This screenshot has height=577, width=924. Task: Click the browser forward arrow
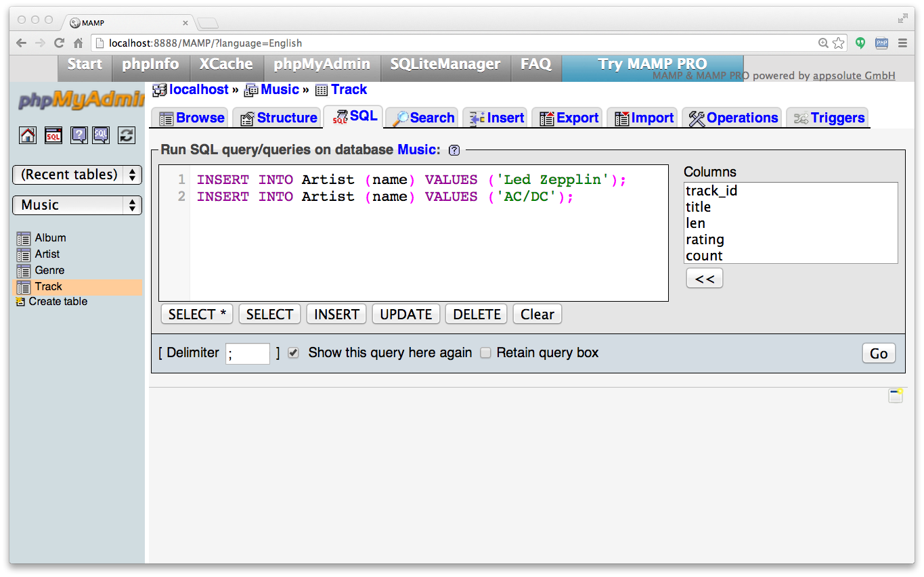[40, 43]
